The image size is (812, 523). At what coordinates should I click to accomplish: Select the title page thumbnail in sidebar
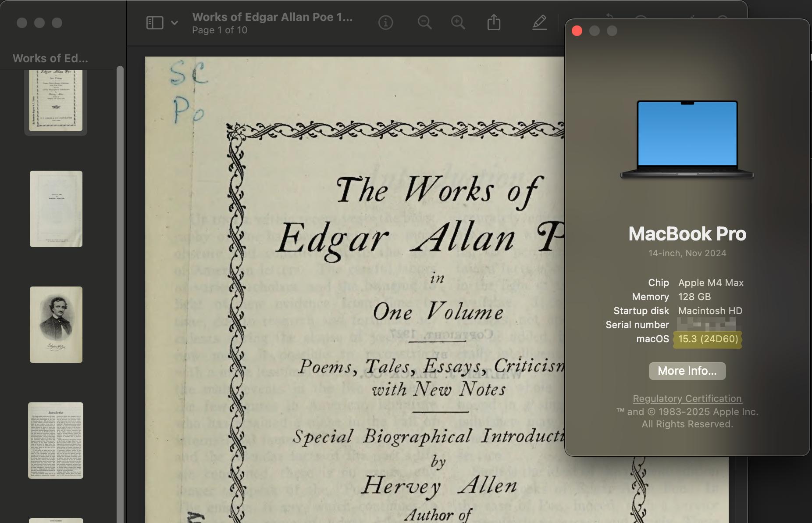point(56,100)
